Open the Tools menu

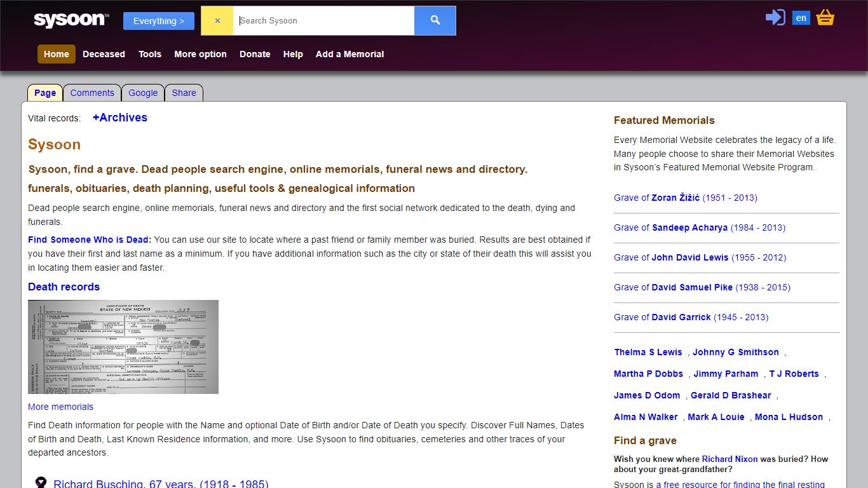click(150, 54)
